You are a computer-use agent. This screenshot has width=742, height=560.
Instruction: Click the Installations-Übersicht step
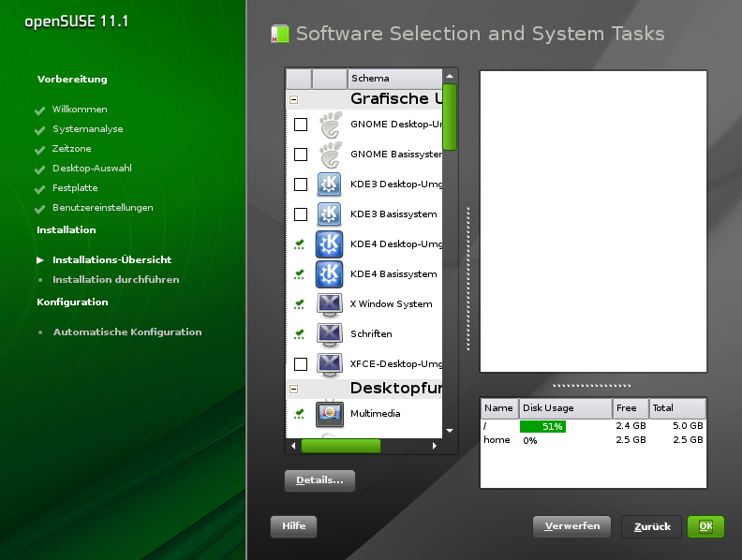tap(111, 259)
